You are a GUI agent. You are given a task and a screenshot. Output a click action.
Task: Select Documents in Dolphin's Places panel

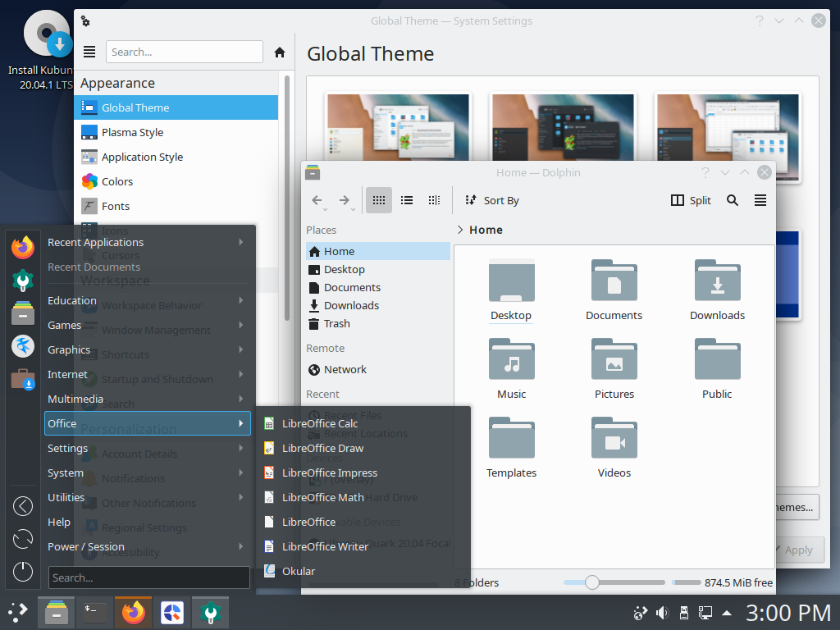point(378,288)
